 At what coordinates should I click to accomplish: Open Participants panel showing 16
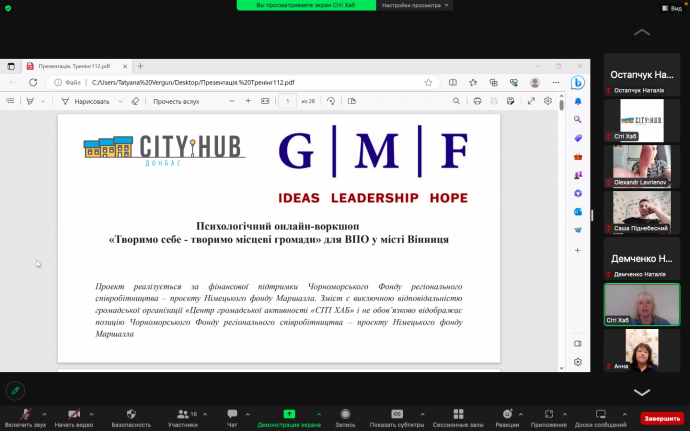pyautogui.click(x=183, y=418)
